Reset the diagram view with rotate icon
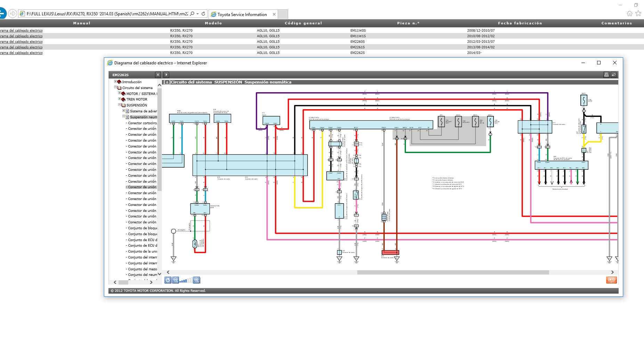The image size is (644, 359). click(x=168, y=280)
